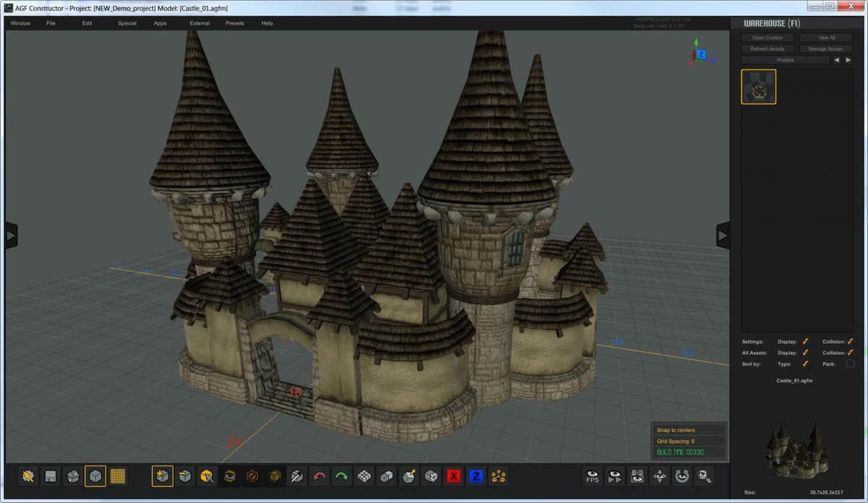
Task: Select the cube paint brush tool
Action: (409, 476)
